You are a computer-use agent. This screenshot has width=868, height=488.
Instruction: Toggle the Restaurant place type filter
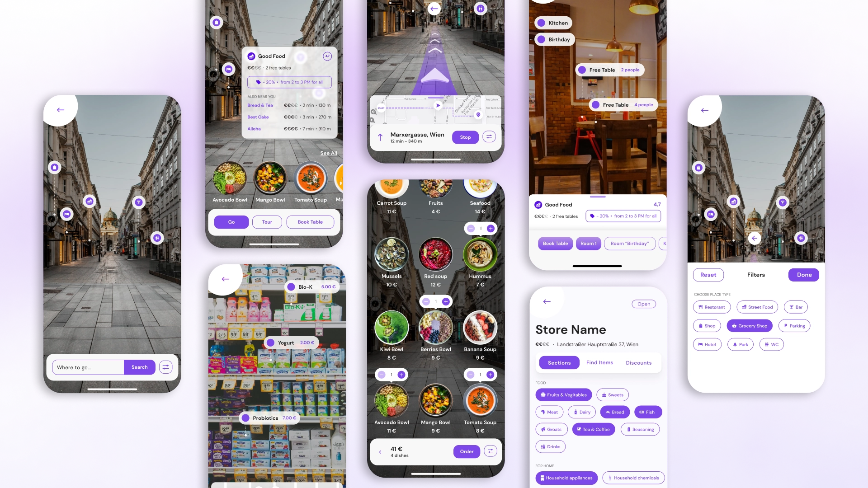click(712, 306)
